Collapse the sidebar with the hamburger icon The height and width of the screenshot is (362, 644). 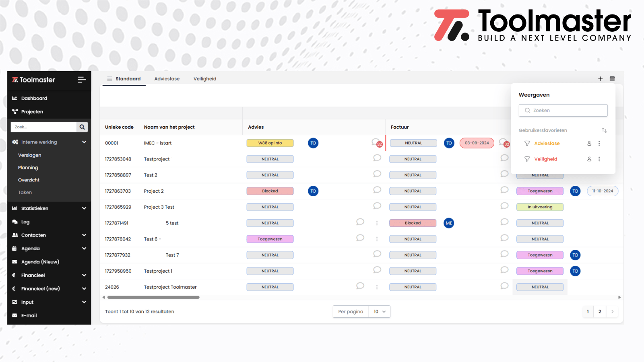coord(82,80)
